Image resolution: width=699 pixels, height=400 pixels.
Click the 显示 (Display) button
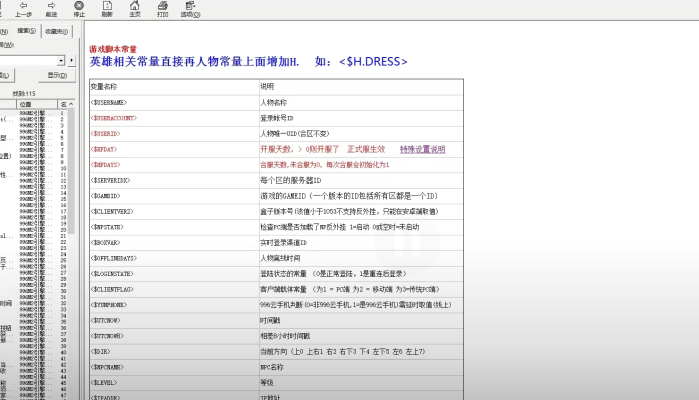(x=57, y=75)
